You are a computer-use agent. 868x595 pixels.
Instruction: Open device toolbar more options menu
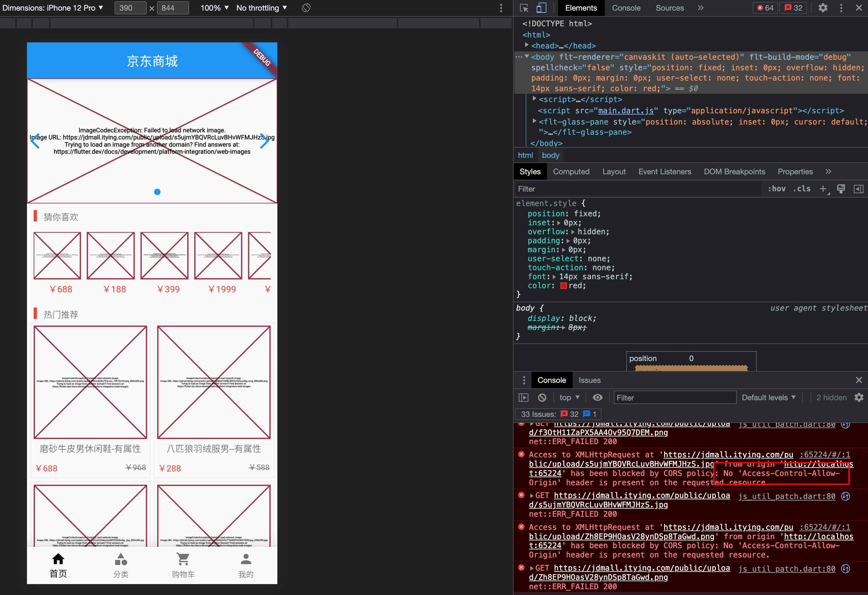pyautogui.click(x=501, y=8)
